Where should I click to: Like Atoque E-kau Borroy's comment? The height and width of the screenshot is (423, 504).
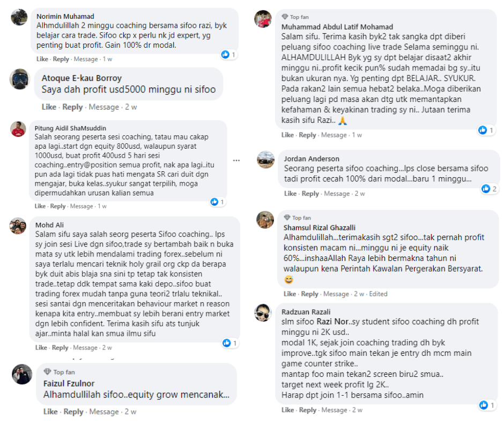(x=49, y=107)
